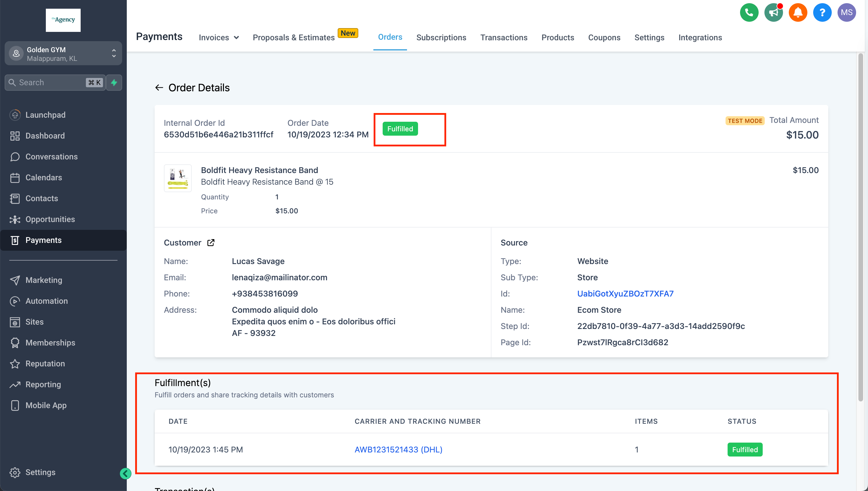The height and width of the screenshot is (491, 868).
Task: Click order date 10/19/2023 12:34 PM
Action: coord(328,134)
